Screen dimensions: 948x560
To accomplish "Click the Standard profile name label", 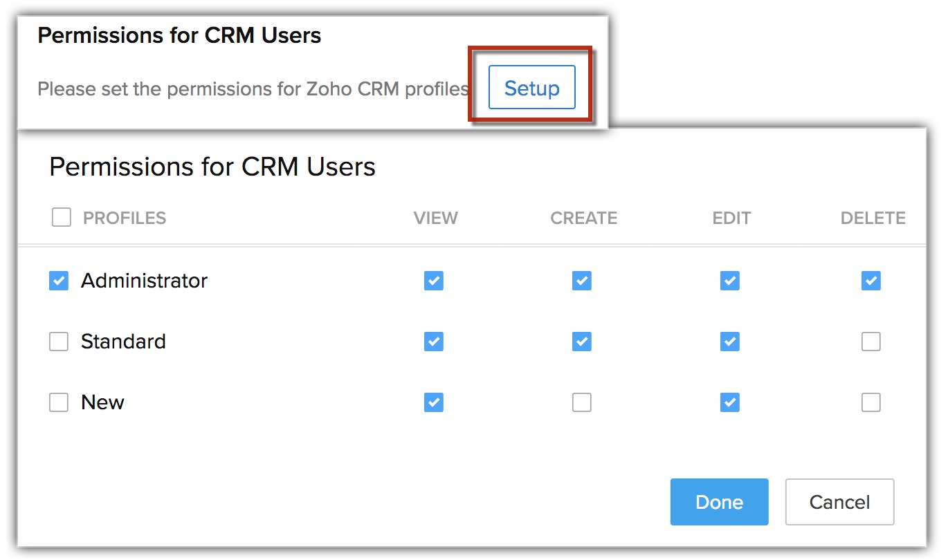I will click(123, 342).
